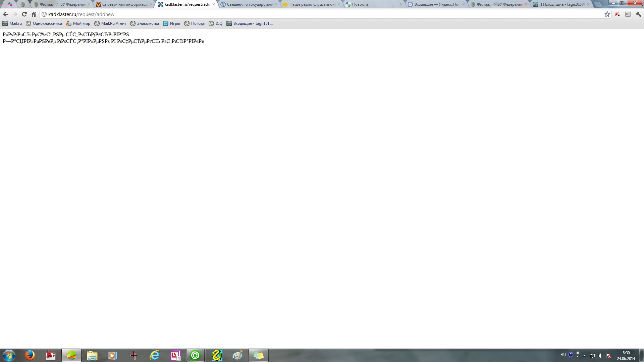Click the red Kaspersky extension icon
The image size is (644, 362).
(x=618, y=14)
